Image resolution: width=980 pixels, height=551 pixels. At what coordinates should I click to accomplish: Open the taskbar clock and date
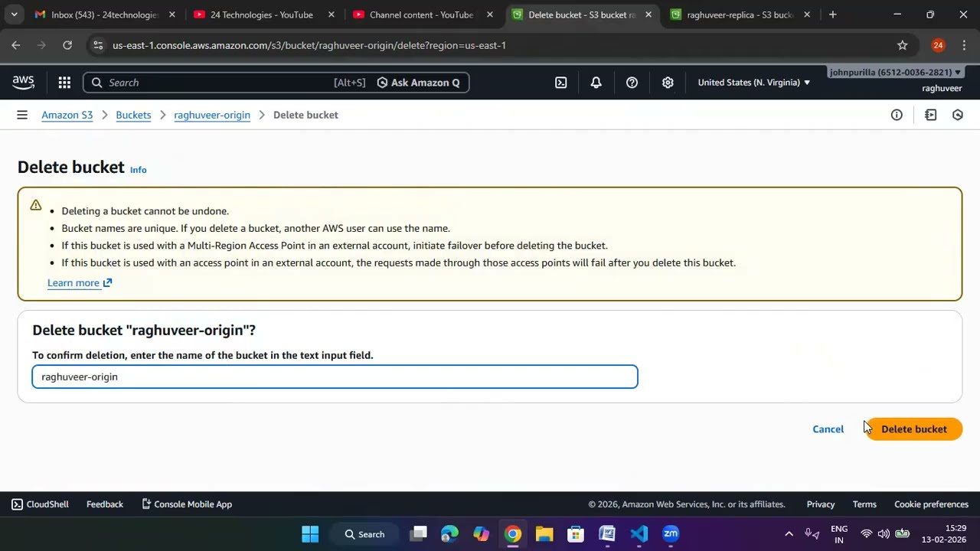[946, 534]
